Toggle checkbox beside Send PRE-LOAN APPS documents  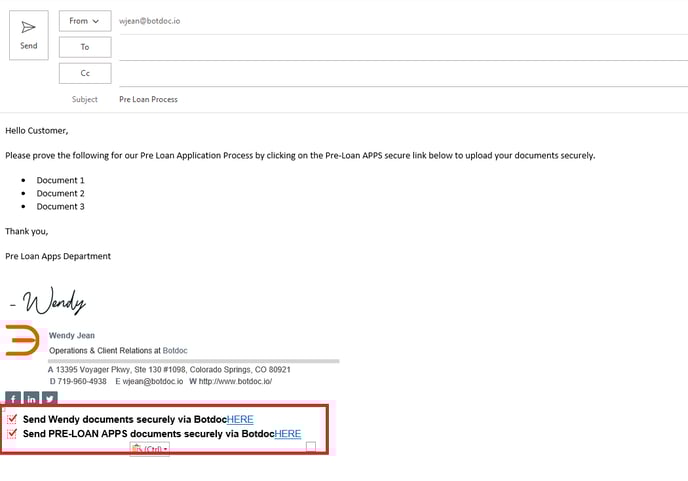click(12, 434)
